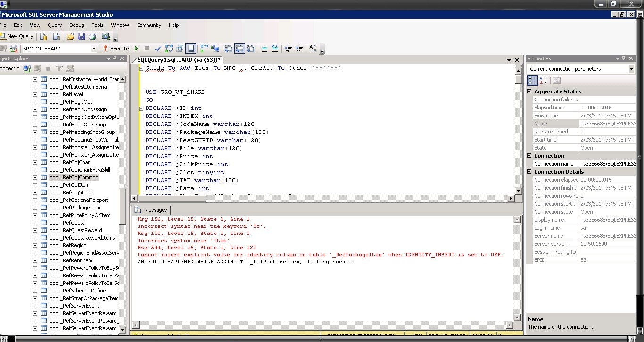This screenshot has height=342, width=644.
Task: Select dbo._RefRegion in the tree
Action: coord(68,245)
